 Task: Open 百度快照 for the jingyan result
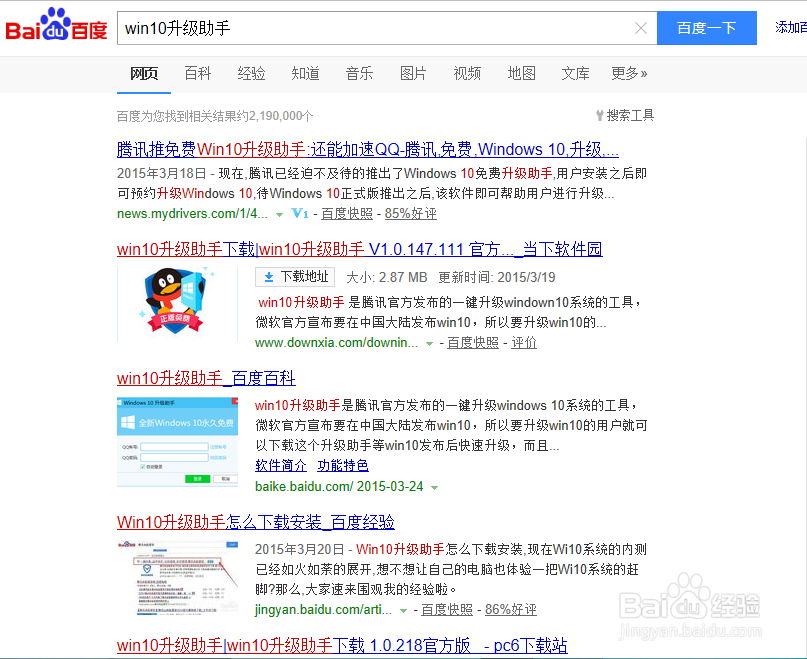coord(447,610)
